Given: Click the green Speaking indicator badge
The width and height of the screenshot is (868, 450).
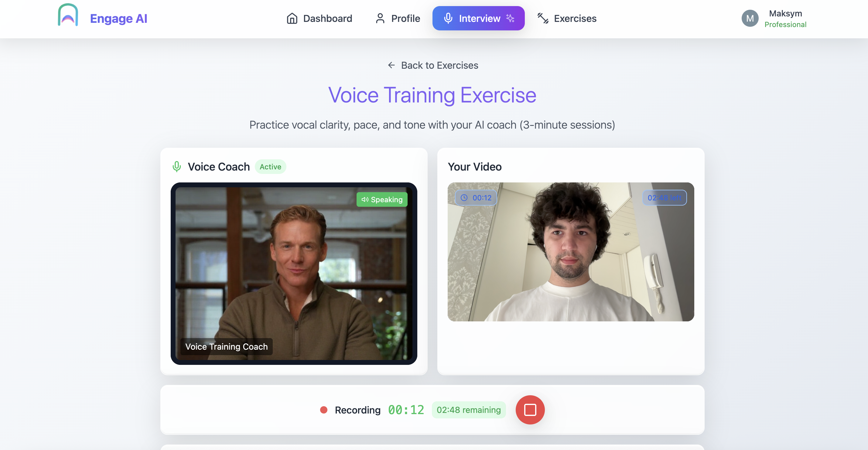Looking at the screenshot, I should 382,200.
